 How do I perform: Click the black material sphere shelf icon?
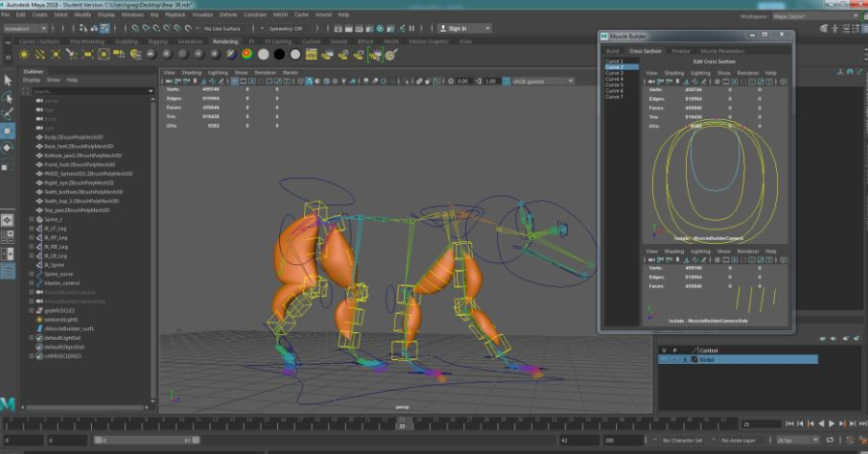point(279,54)
